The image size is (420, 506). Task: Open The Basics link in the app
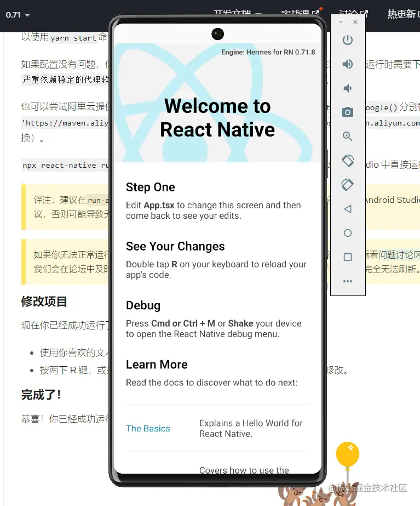148,428
